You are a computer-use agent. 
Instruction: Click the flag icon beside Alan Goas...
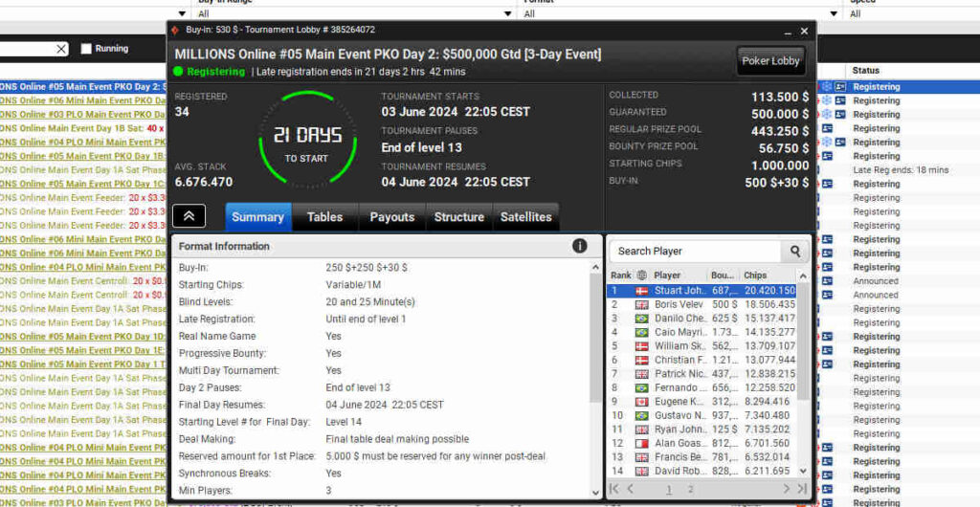pyautogui.click(x=642, y=443)
